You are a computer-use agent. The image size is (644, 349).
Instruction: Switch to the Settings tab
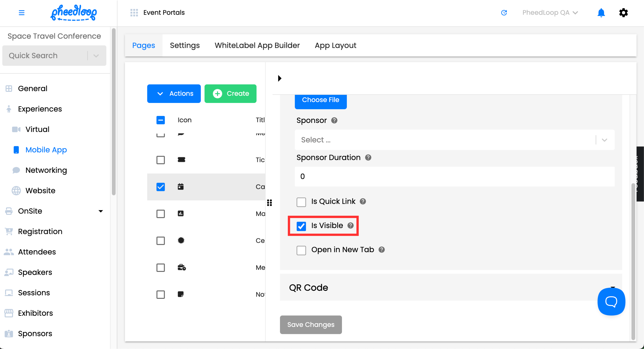pyautogui.click(x=184, y=46)
